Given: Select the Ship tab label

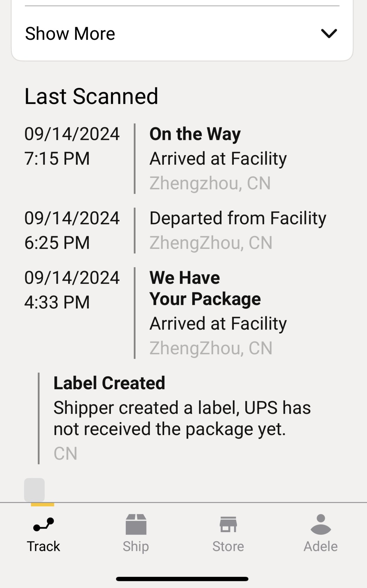Looking at the screenshot, I should pyautogui.click(x=136, y=547).
